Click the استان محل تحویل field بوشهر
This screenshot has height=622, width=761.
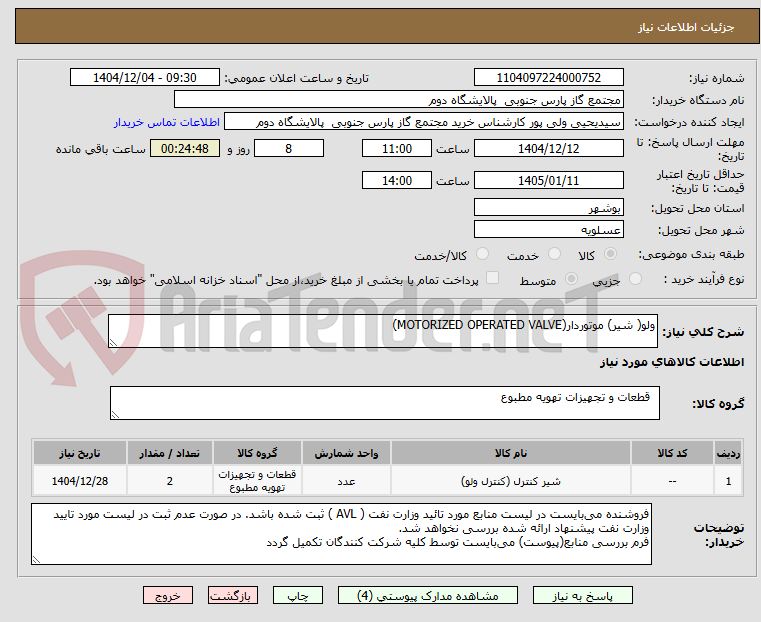pos(548,208)
